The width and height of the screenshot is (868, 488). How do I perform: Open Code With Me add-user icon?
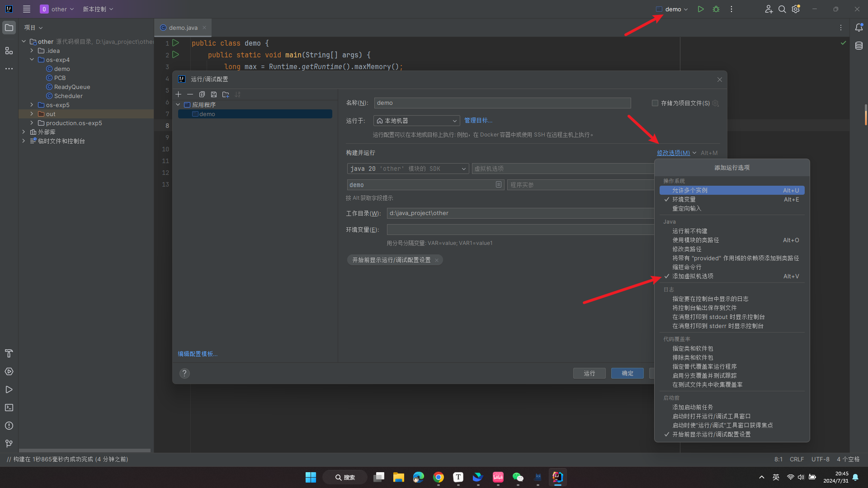pos(769,9)
